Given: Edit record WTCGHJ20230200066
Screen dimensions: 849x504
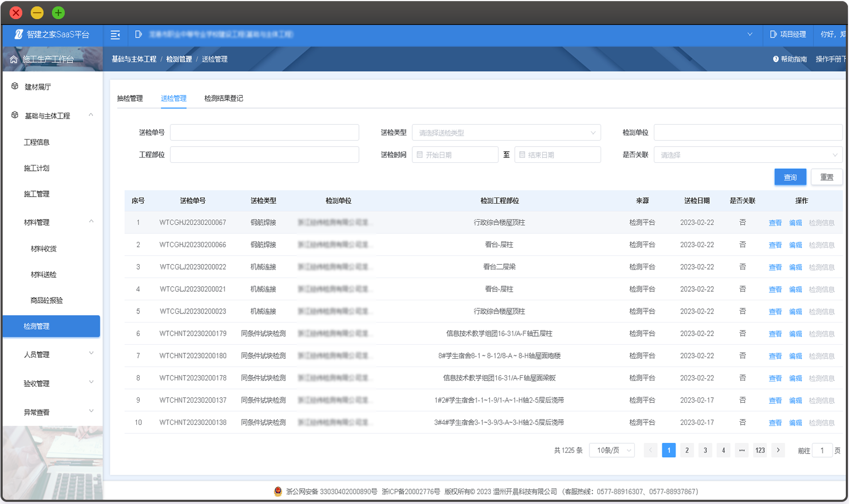Looking at the screenshot, I should [x=795, y=245].
